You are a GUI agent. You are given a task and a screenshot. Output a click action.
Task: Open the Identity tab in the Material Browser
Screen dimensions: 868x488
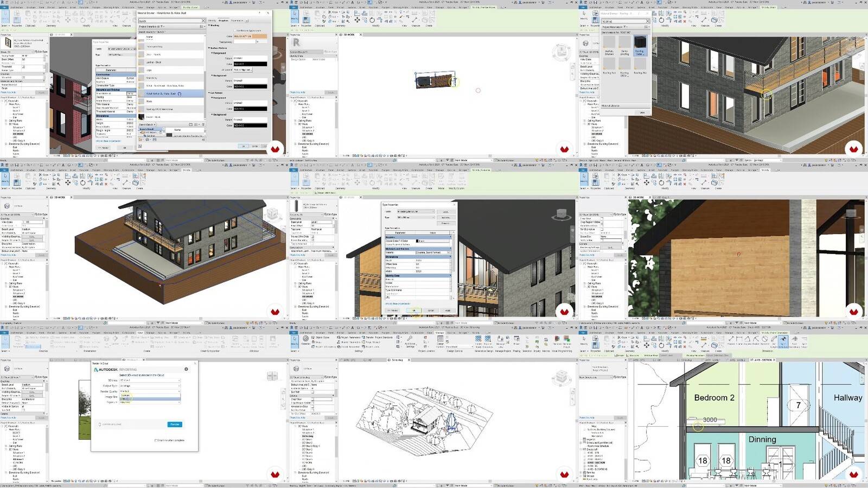(x=212, y=21)
